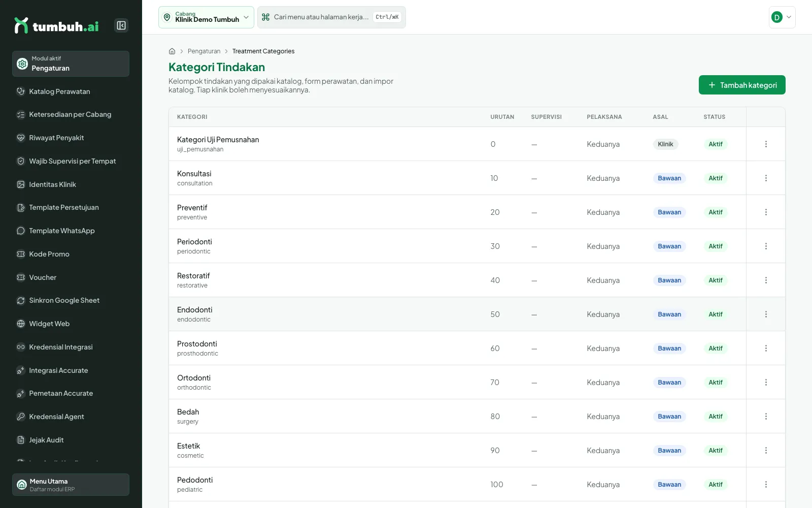The image size is (812, 508).
Task: Collapse the sidebar panel icon
Action: coord(121,25)
